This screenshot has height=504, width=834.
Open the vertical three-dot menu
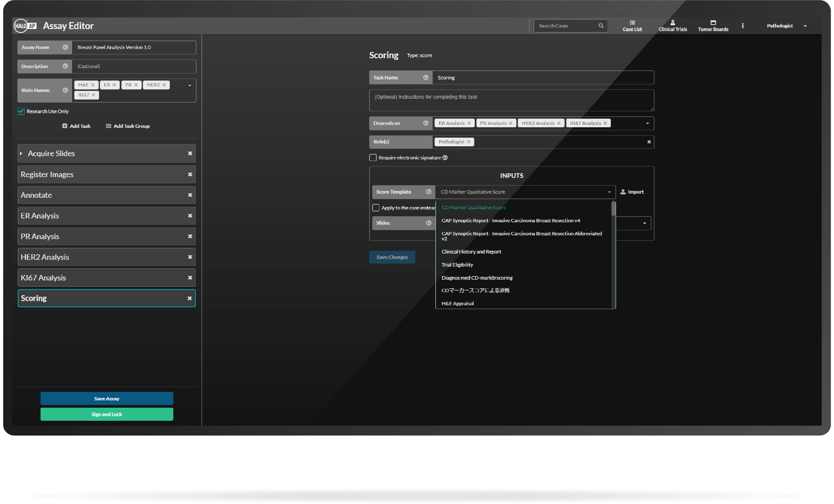[x=743, y=26]
